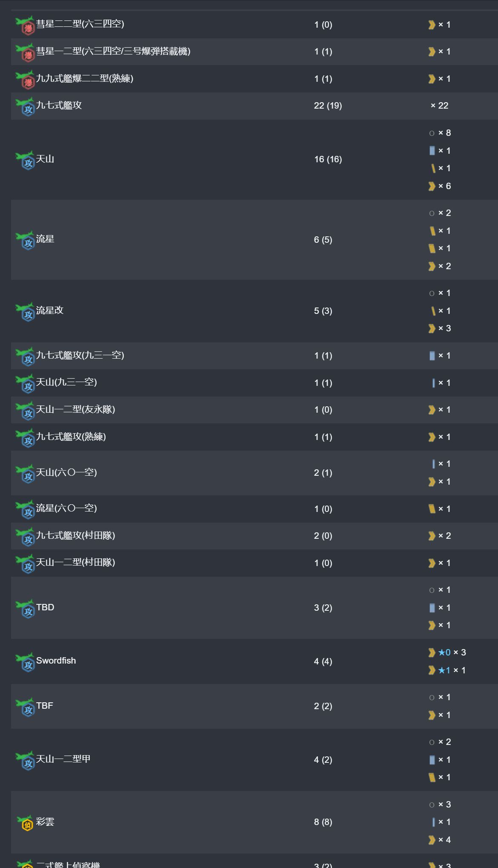The image size is (498, 868).
Task: Select the 天山一二型甲 equipment row
Action: (254, 760)
